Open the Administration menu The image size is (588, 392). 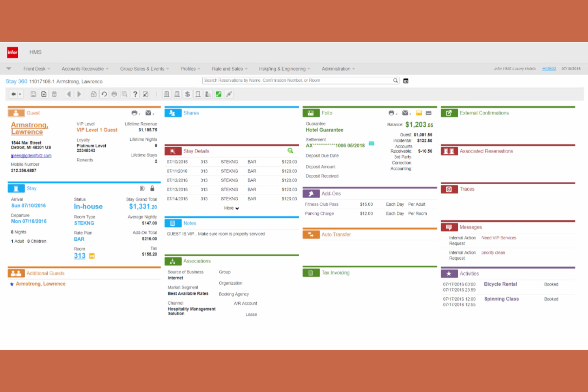click(x=336, y=69)
